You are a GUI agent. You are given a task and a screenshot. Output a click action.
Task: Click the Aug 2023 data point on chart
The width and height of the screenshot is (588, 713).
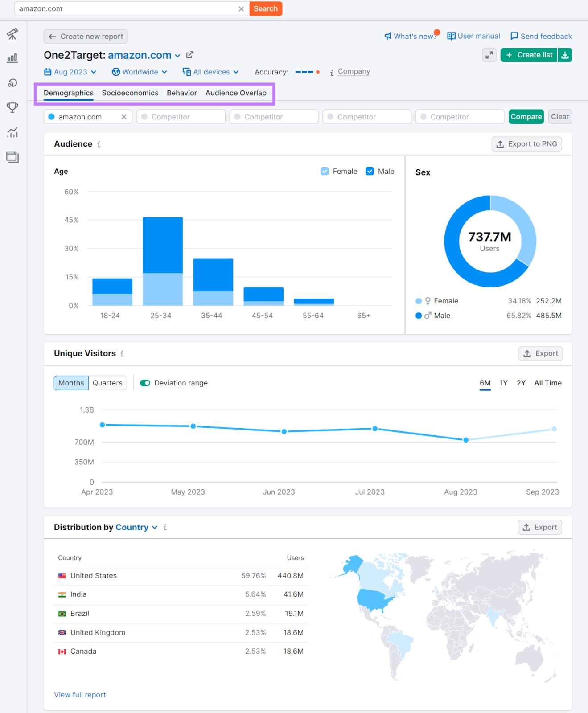(466, 440)
